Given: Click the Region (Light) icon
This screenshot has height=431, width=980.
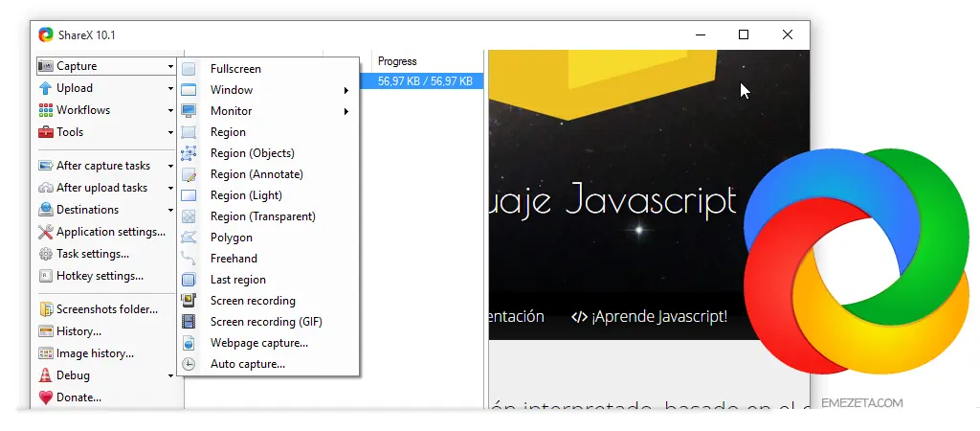Looking at the screenshot, I should pyautogui.click(x=189, y=195).
